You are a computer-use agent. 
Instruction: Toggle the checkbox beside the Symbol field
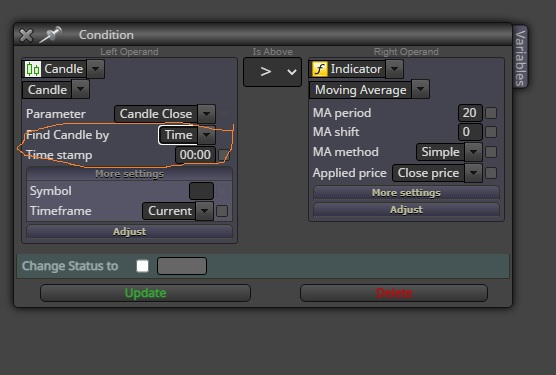click(222, 191)
